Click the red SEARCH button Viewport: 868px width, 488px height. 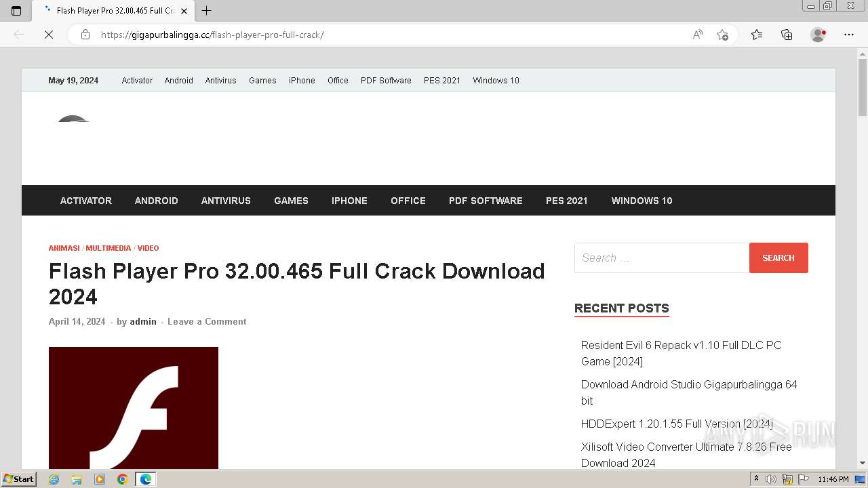(778, 258)
